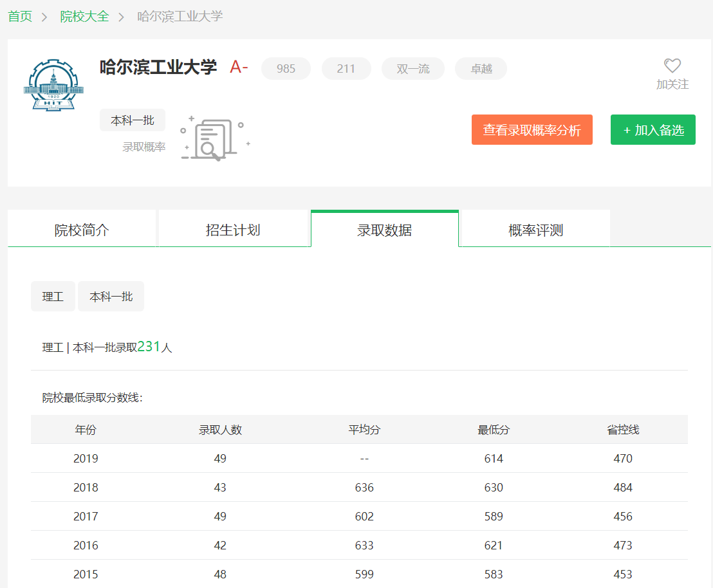
Task: Click the 省控线 column header
Action: (623, 430)
